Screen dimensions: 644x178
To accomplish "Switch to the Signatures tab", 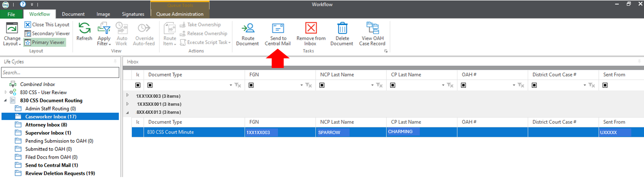I will pyautogui.click(x=133, y=14).
